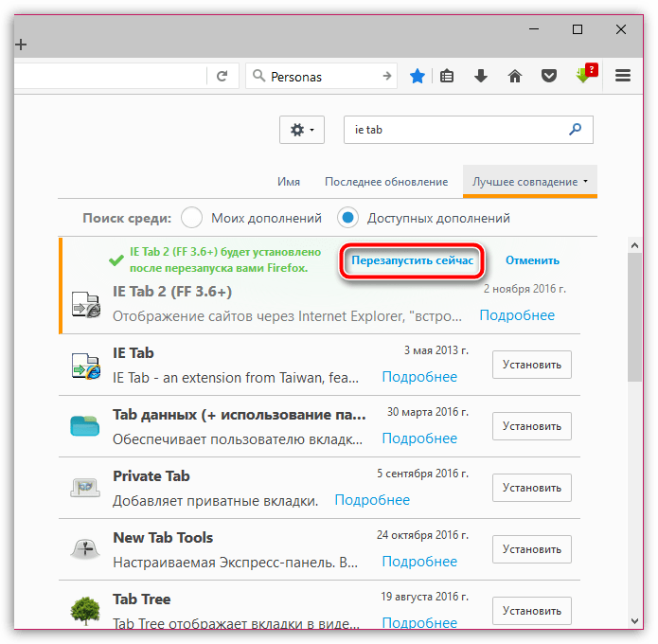Click New Tab Tools title

coord(163,538)
